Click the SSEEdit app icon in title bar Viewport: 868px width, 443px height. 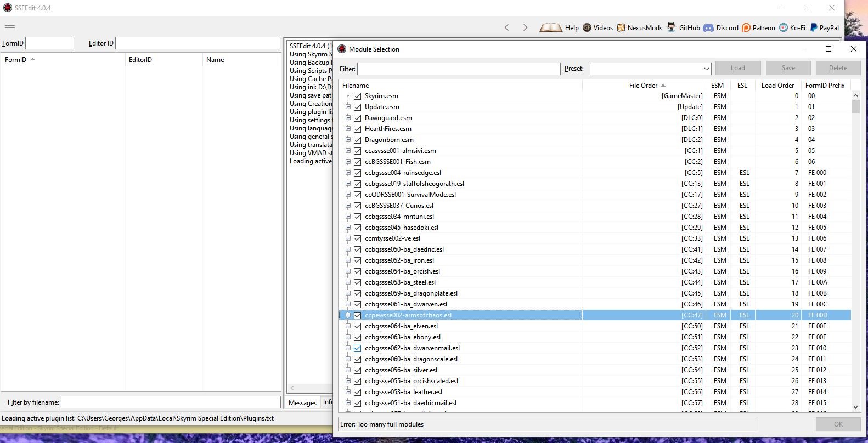(8, 8)
